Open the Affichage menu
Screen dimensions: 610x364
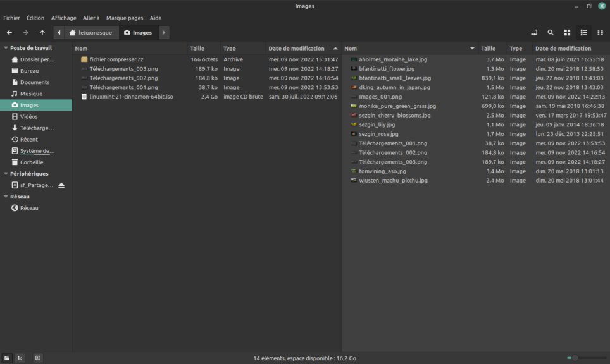click(x=65, y=18)
